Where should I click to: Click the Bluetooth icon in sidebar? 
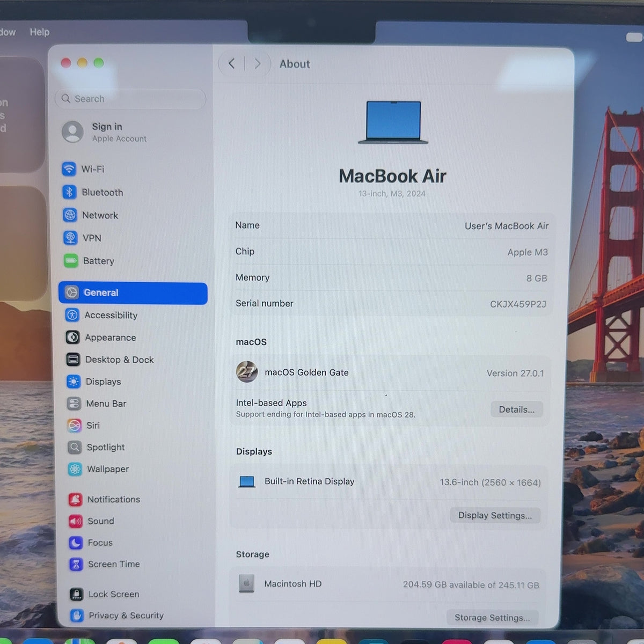(x=70, y=192)
